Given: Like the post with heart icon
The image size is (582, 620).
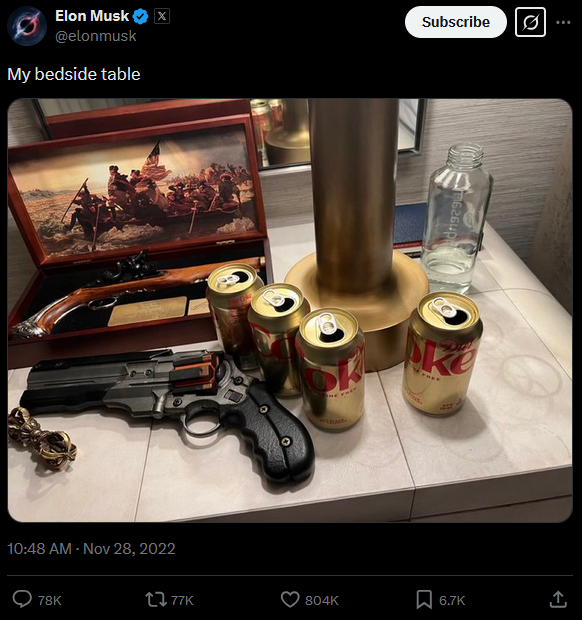Looking at the screenshot, I should pyautogui.click(x=290, y=599).
